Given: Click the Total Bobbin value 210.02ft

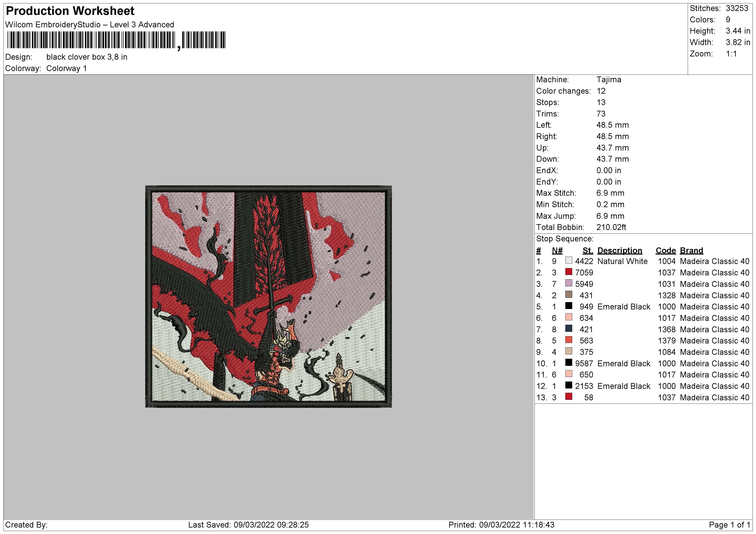Looking at the screenshot, I should coord(611,227).
